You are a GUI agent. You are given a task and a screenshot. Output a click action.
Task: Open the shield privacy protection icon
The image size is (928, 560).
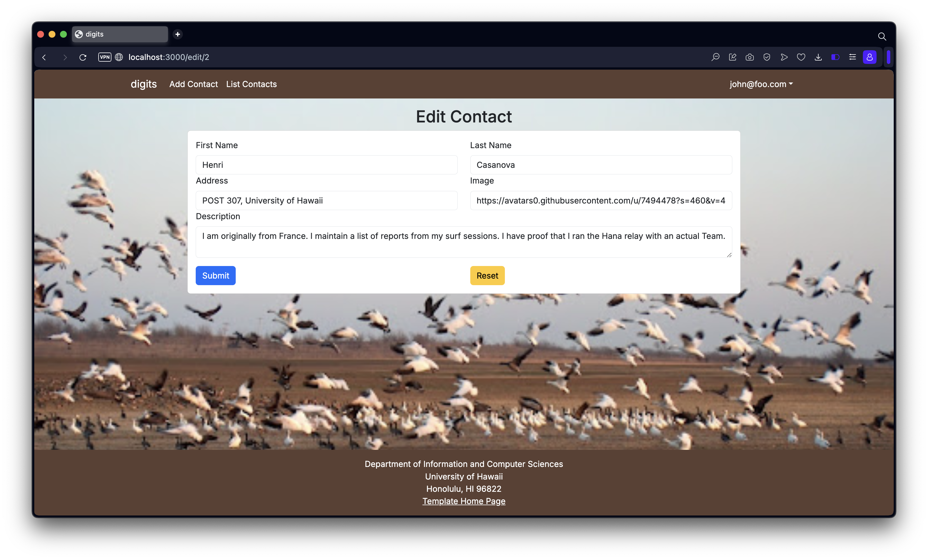767,57
